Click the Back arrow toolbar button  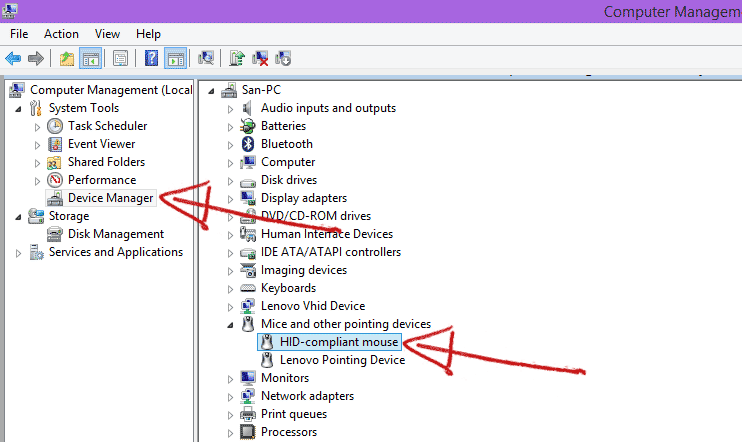[x=13, y=59]
